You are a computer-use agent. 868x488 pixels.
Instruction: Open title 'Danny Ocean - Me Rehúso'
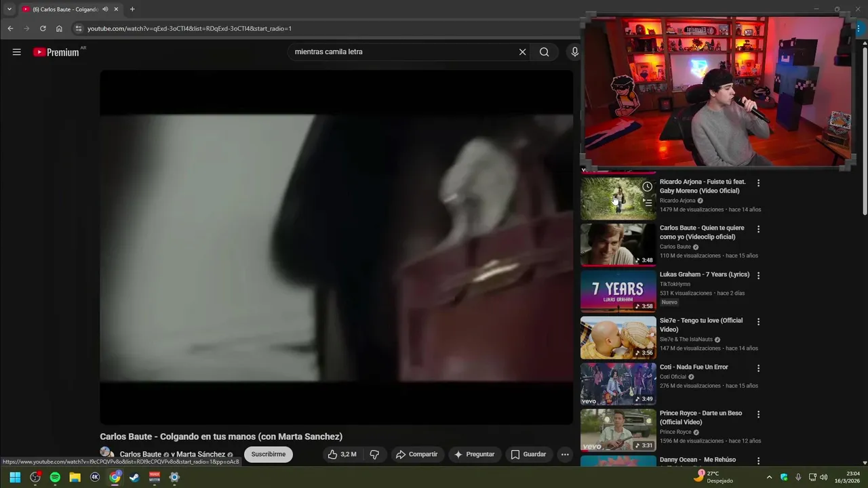coord(698,460)
